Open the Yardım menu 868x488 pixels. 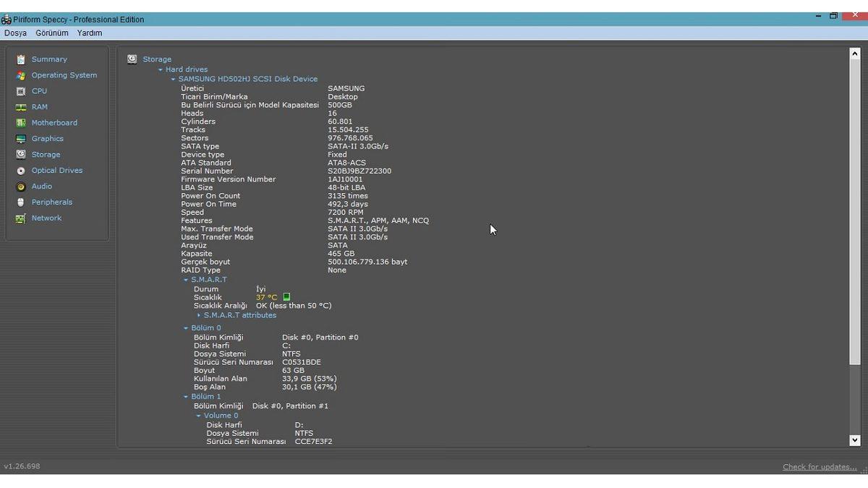[x=90, y=33]
